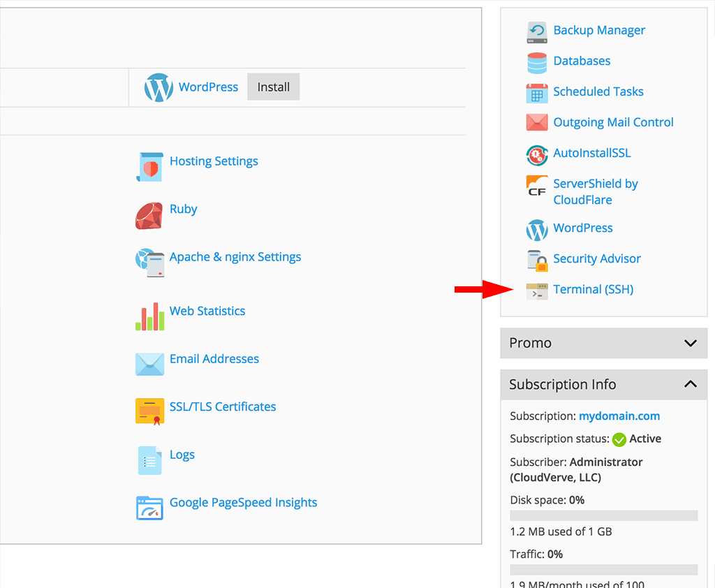The width and height of the screenshot is (715, 588).
Task: Click the Install button for WordPress
Action: point(274,87)
